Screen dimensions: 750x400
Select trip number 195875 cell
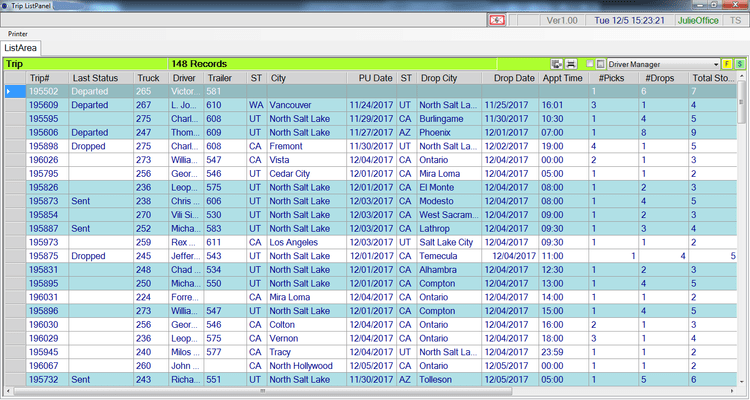tap(44, 255)
